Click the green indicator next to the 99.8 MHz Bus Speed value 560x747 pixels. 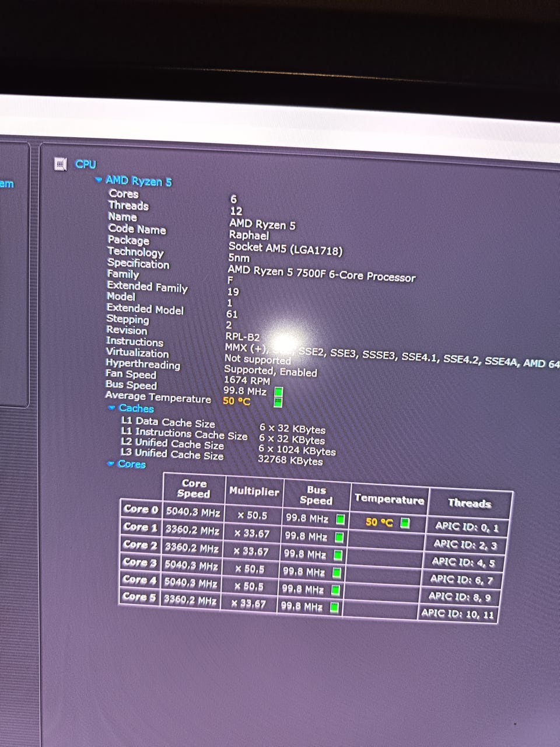(278, 392)
